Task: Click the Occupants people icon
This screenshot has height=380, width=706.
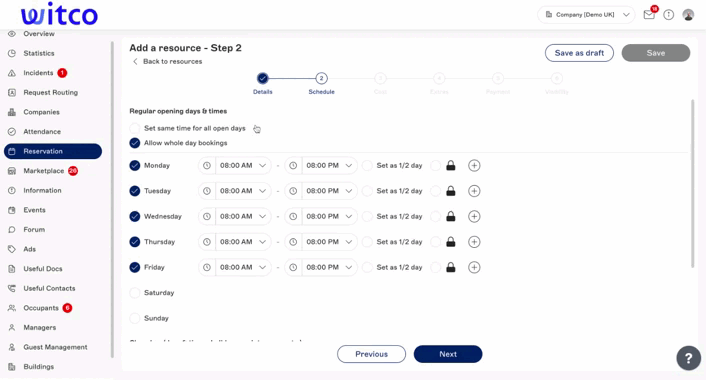Action: 12,308
